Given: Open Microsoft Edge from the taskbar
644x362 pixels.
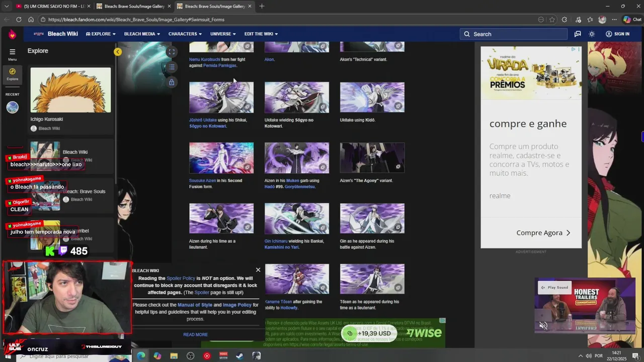Looking at the screenshot, I should 141,356.
